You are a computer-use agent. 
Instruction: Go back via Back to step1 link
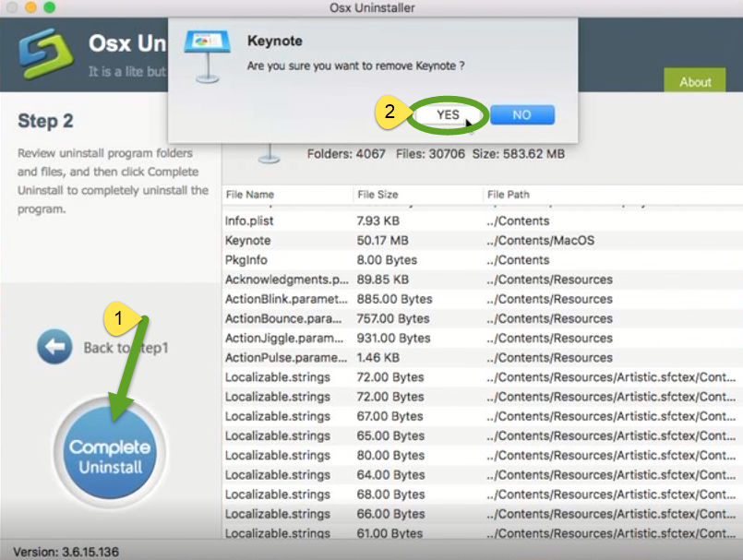[x=126, y=348]
